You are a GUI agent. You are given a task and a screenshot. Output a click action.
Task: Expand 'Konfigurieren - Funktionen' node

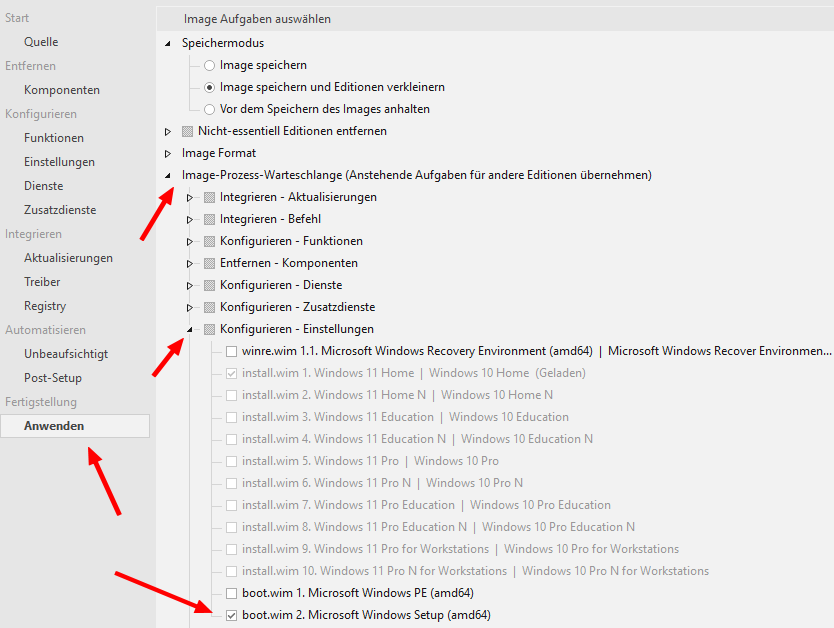pos(189,241)
